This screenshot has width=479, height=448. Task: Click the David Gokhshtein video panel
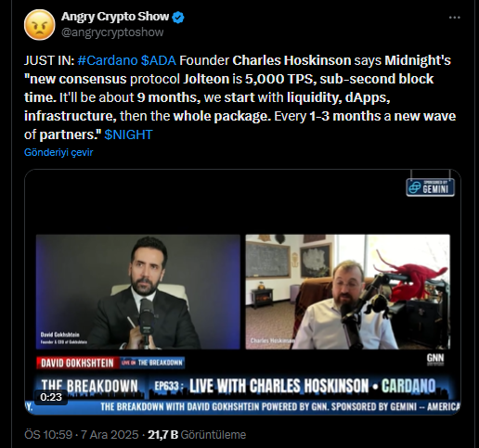click(138, 292)
